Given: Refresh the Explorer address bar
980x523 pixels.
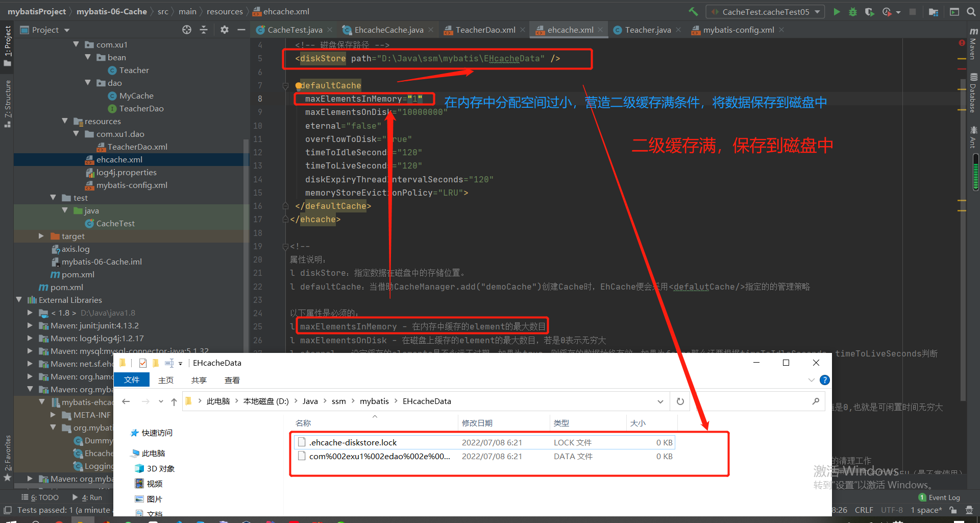Looking at the screenshot, I should (x=680, y=401).
